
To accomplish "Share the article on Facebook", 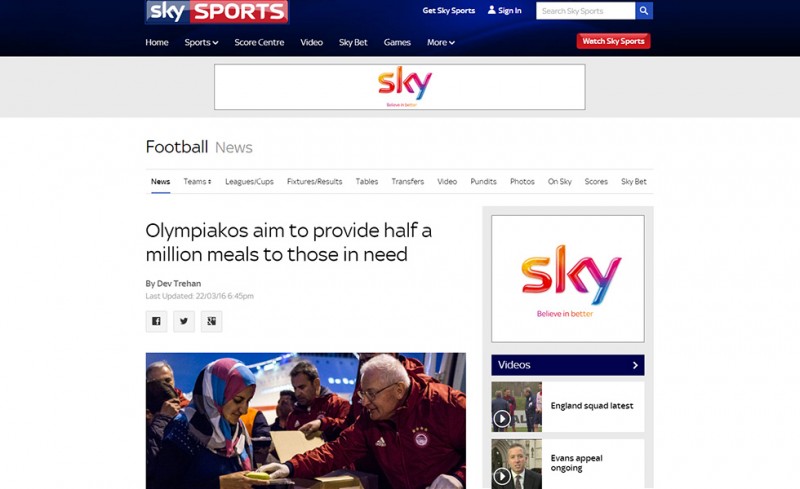I will coord(156,321).
